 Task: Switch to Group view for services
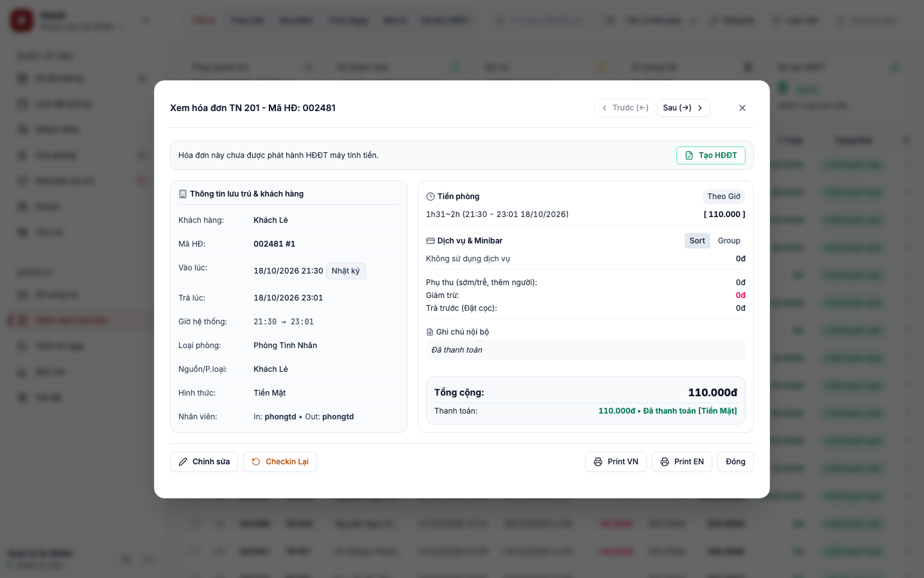click(x=729, y=241)
